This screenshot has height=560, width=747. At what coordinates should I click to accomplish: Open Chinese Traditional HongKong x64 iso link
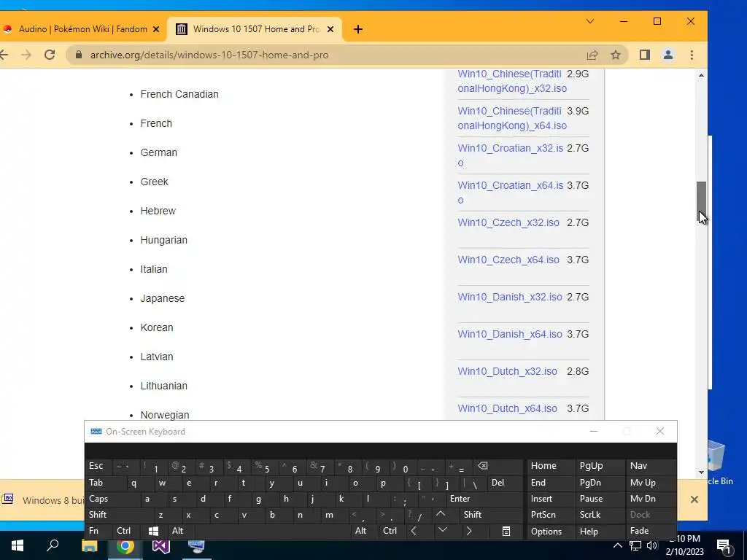click(512, 118)
